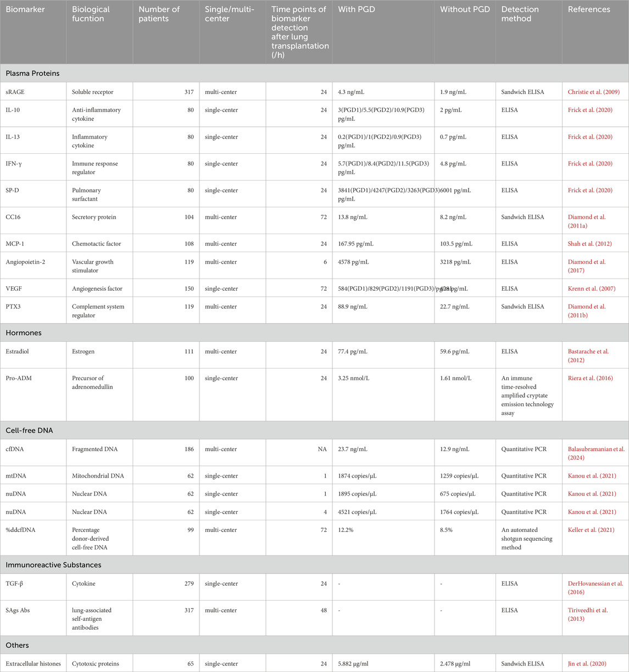Open the Bastarache et al. (2012) reference

click(x=588, y=356)
